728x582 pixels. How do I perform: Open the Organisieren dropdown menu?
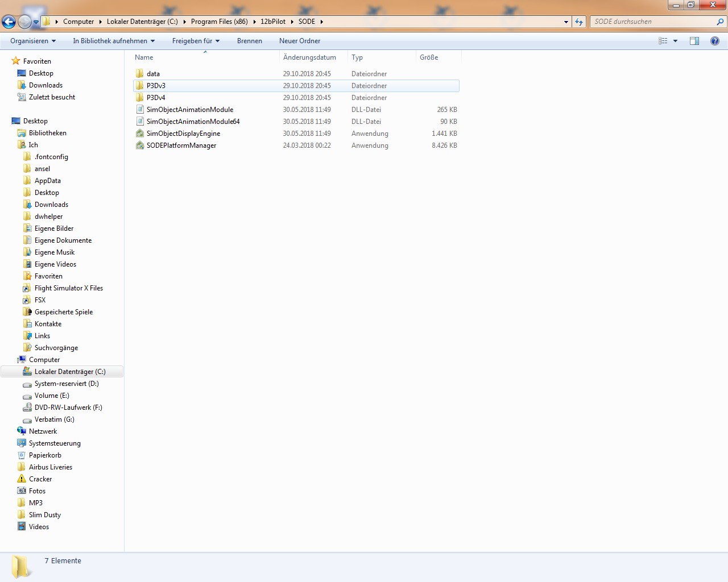(33, 41)
